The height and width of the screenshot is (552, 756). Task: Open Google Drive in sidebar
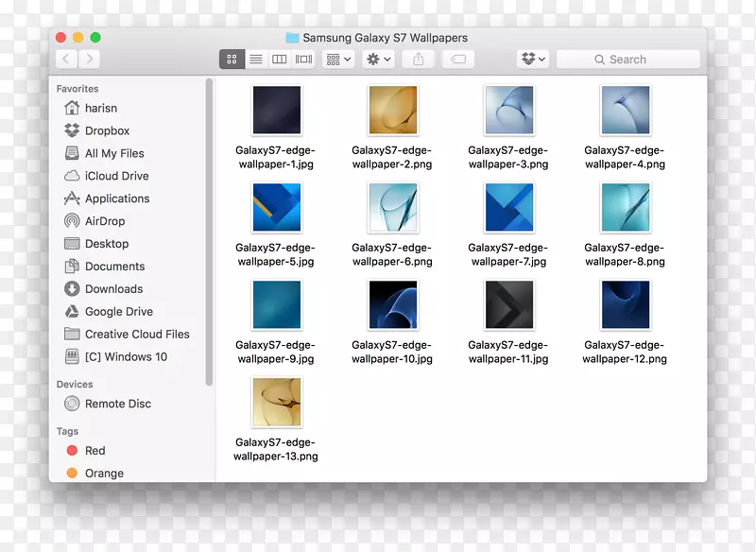click(x=118, y=312)
